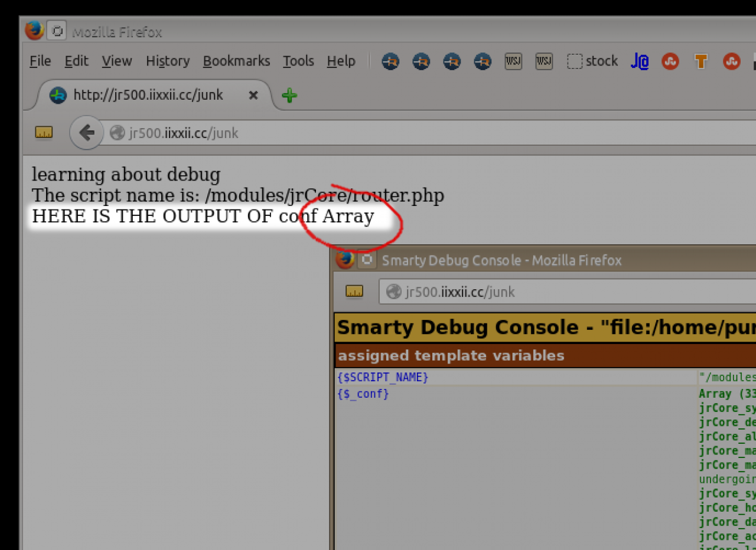This screenshot has height=550, width=756.
Task: Open the first WSJ bookmark icon
Action: tap(513, 61)
